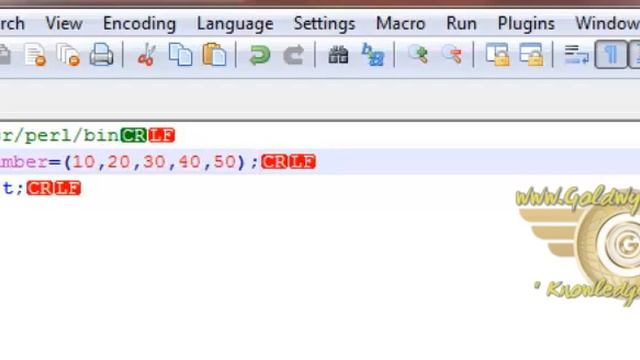Viewport: 640px width, 360px height.
Task: Open Find with the binoculars icon
Action: (338, 55)
